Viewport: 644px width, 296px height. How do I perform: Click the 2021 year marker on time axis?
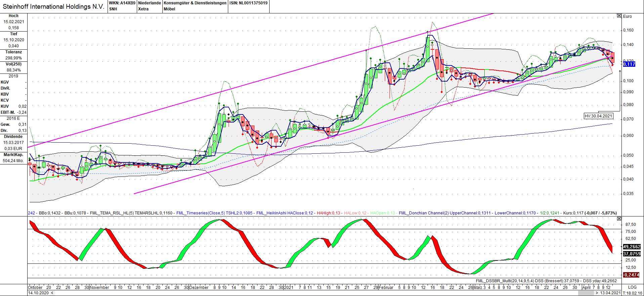point(288,287)
